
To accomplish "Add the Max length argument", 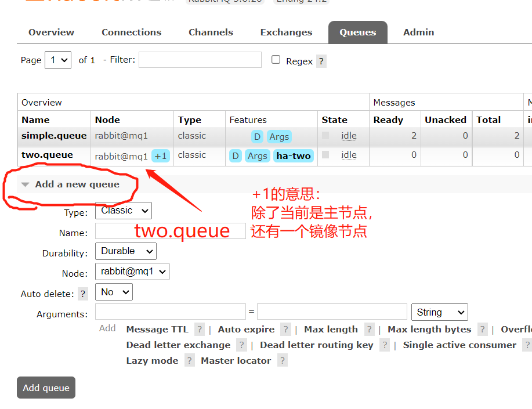I will tap(331, 330).
